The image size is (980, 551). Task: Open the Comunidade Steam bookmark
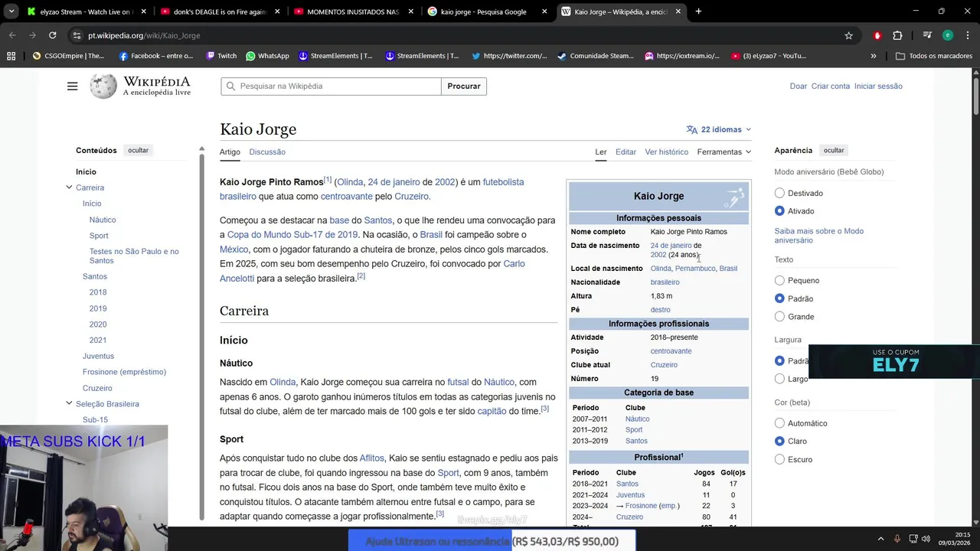coord(596,56)
